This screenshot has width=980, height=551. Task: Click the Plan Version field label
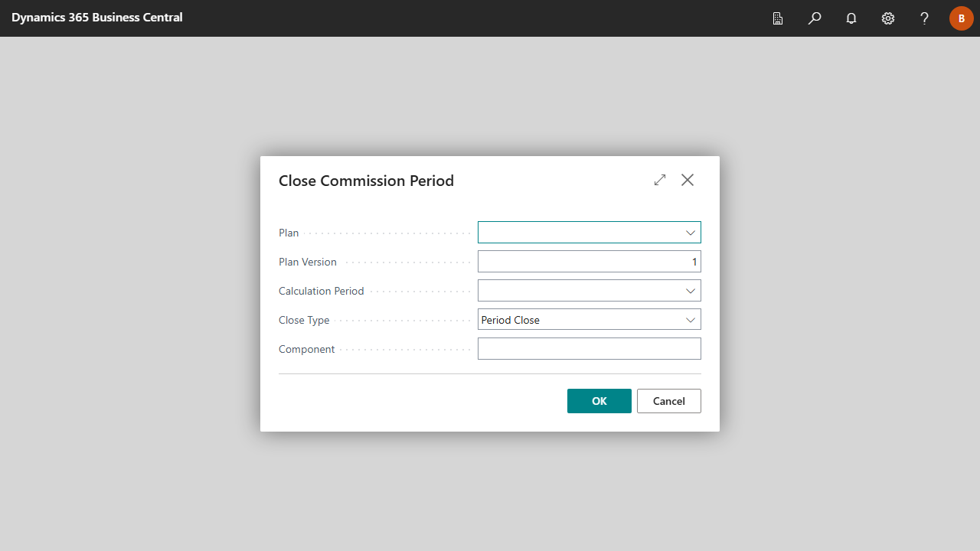click(x=308, y=262)
